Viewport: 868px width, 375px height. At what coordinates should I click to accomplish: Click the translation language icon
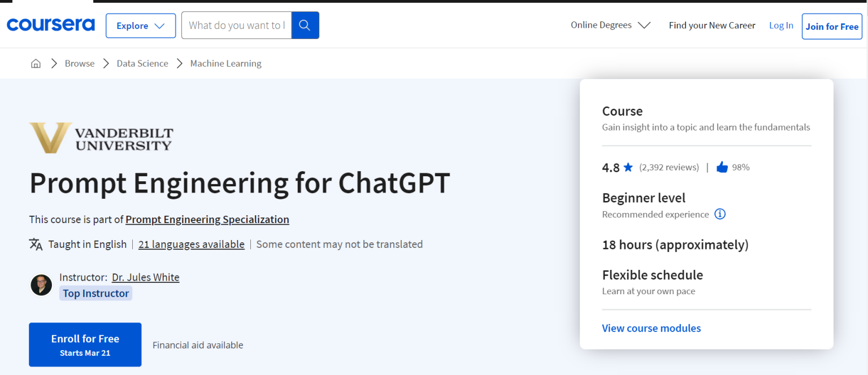click(x=36, y=244)
